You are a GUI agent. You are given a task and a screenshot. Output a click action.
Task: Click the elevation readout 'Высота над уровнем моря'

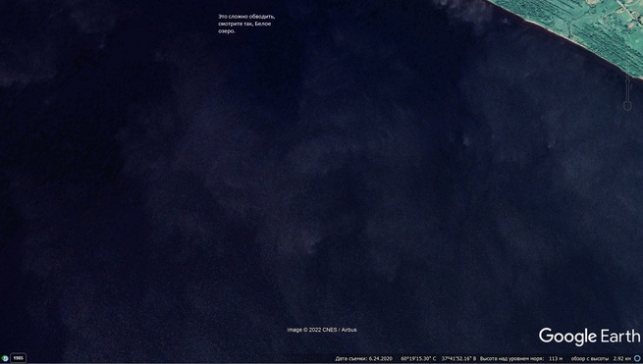521,359
